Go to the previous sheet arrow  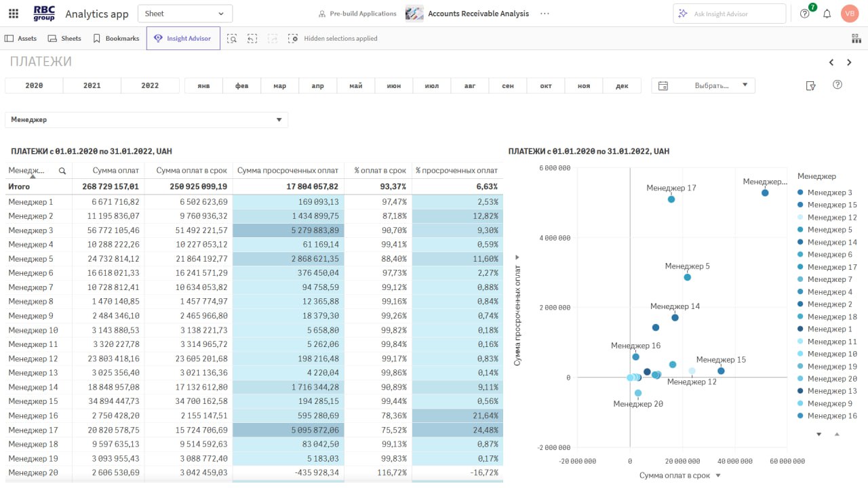(831, 62)
